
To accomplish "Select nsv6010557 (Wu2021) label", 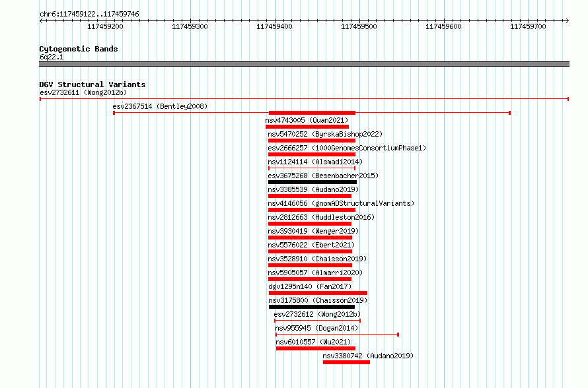I will coord(313,342).
